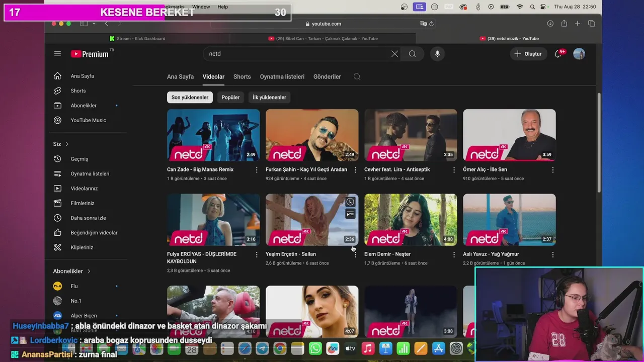
Task: Open the Oynatma listeleri channel tab
Action: pos(282,77)
